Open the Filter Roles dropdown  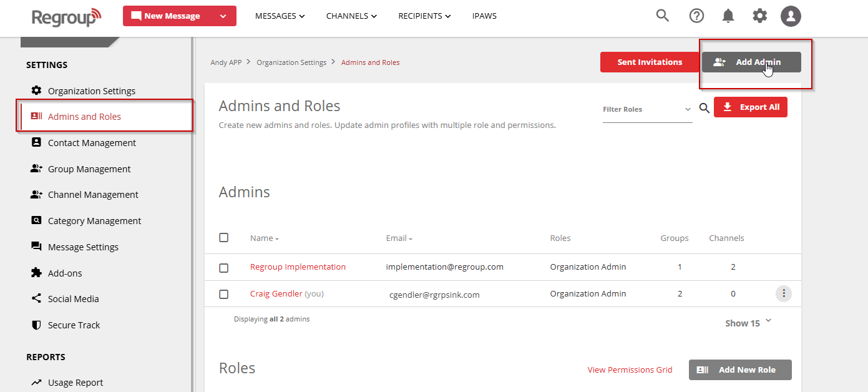point(647,109)
